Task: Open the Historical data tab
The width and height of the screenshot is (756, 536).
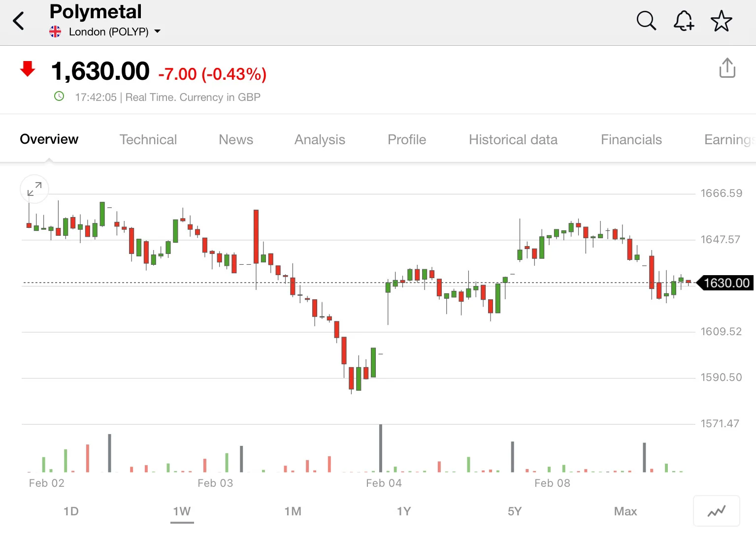Action: pos(513,140)
